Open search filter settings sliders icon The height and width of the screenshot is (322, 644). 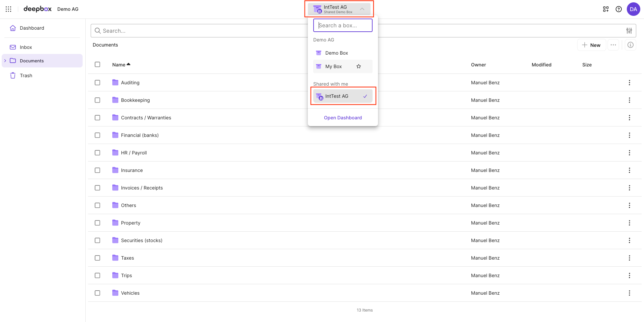[629, 31]
